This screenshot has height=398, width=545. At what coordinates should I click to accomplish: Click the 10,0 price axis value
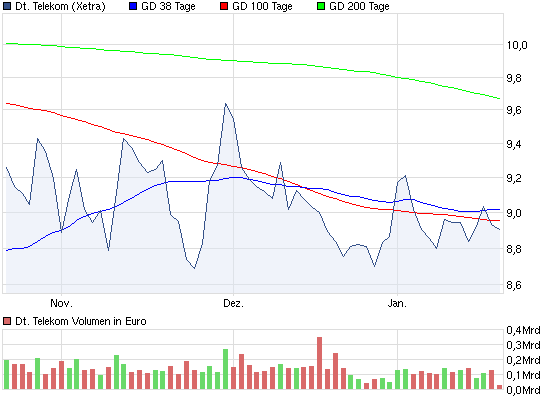(x=517, y=45)
